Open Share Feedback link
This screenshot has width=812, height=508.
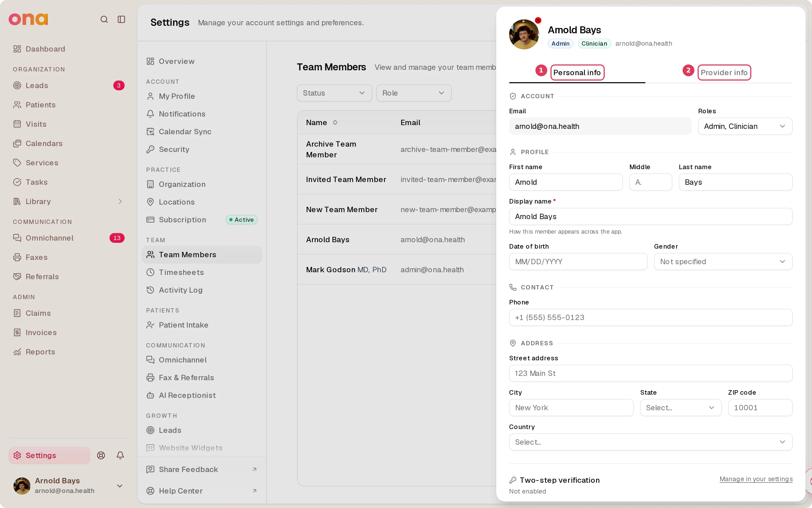point(202,469)
